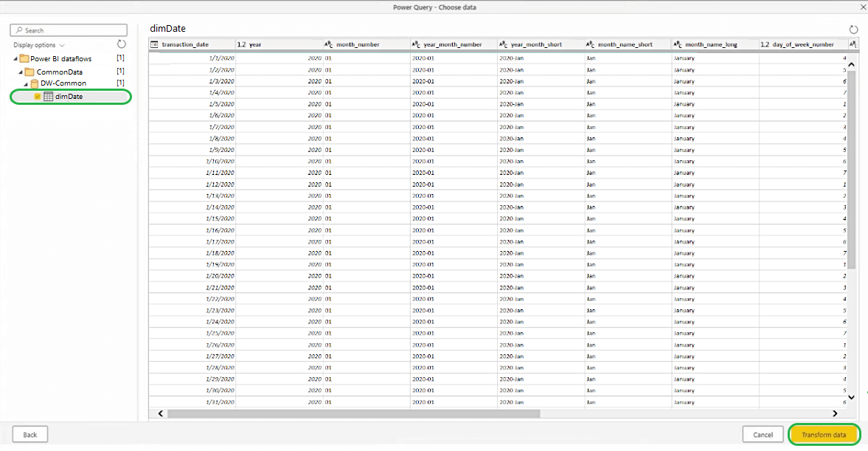
Task: Uncheck the dimDate checkbox
Action: pyautogui.click(x=38, y=96)
